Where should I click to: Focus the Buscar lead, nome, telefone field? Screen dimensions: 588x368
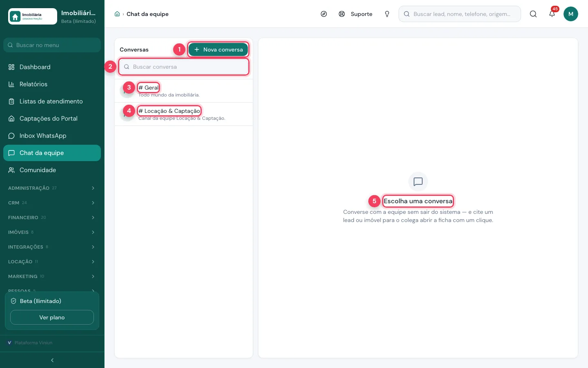[x=460, y=14]
